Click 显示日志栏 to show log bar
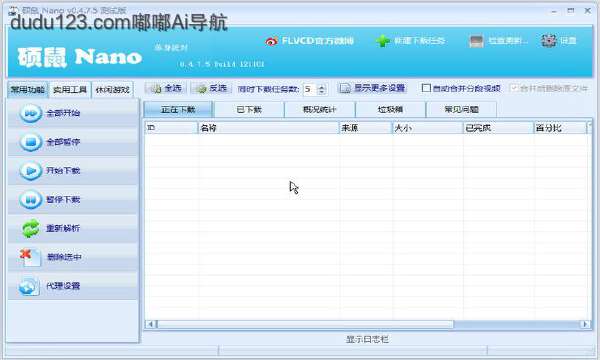The image size is (600, 360). tap(367, 339)
